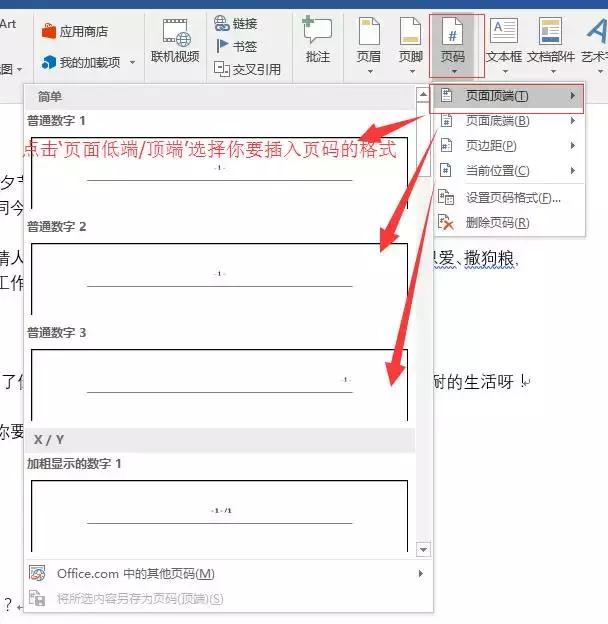
Task: Click the 当前位置 page icon
Action: [446, 171]
